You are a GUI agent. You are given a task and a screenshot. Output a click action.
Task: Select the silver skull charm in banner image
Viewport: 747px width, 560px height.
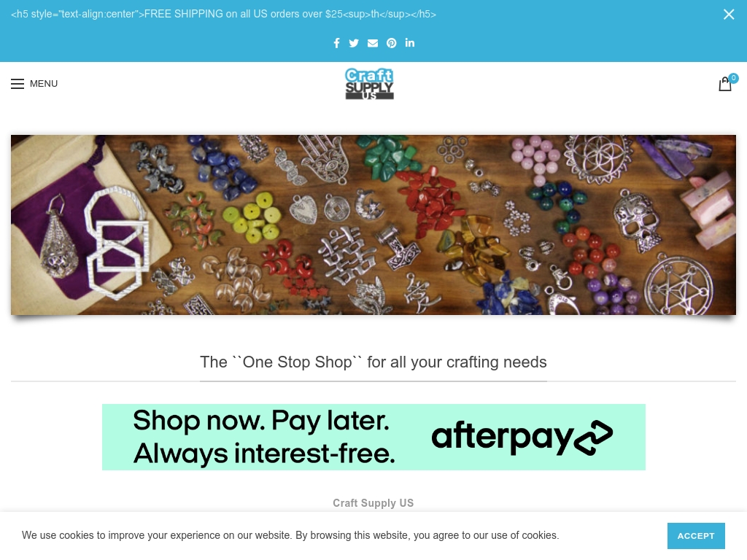[x=636, y=222]
